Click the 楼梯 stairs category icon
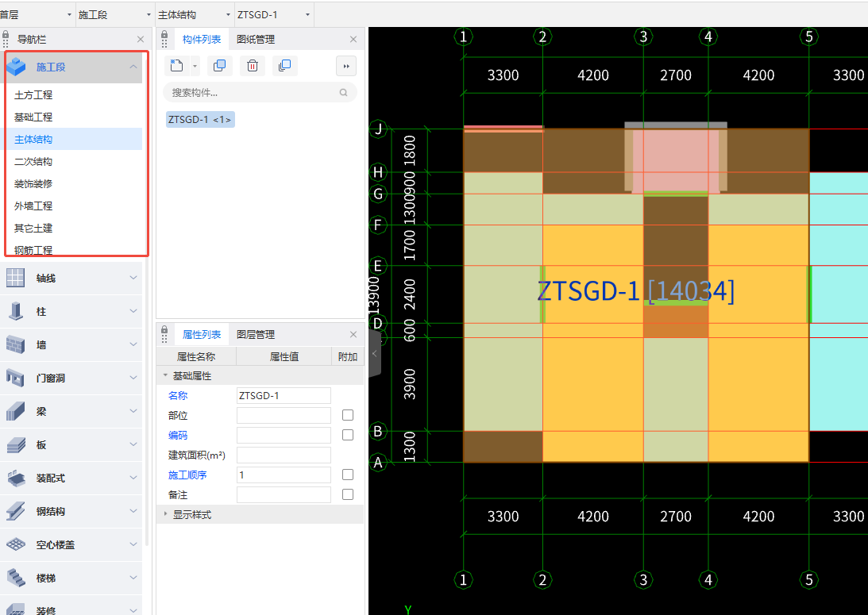 pyautogui.click(x=16, y=578)
